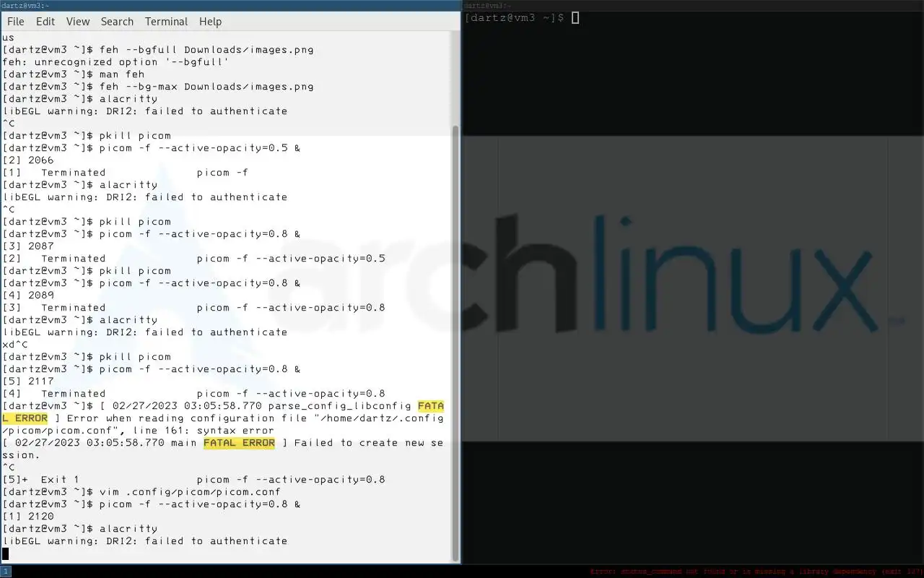Click the 'xd^C' line
Viewport: 924px width, 578px height.
(15, 345)
